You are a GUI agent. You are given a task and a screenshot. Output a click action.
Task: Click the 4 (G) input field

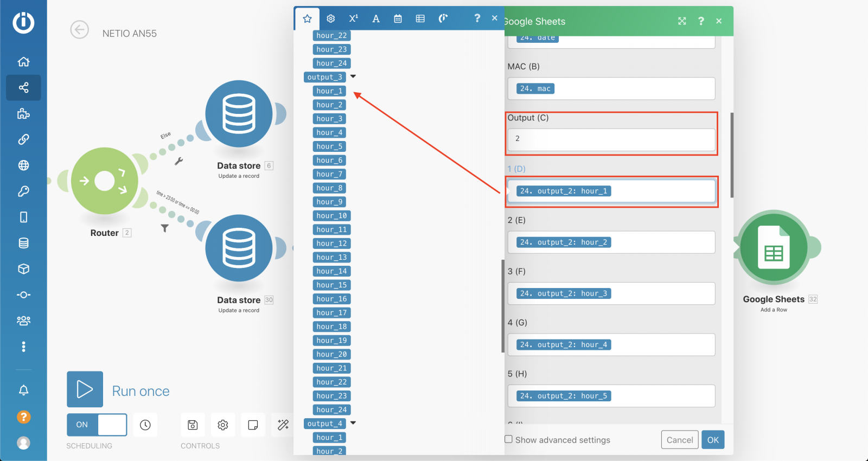tap(611, 344)
